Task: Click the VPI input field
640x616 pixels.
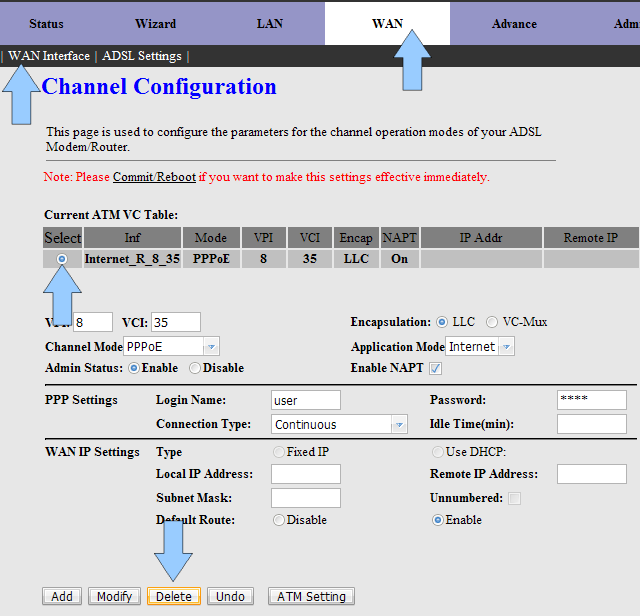Action: [93, 322]
